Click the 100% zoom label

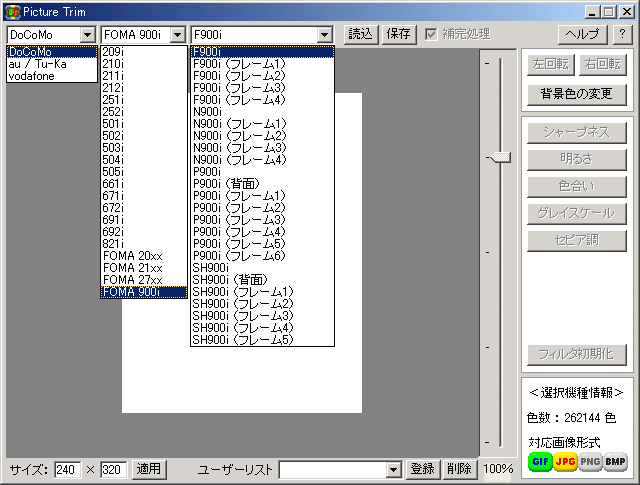[498, 469]
